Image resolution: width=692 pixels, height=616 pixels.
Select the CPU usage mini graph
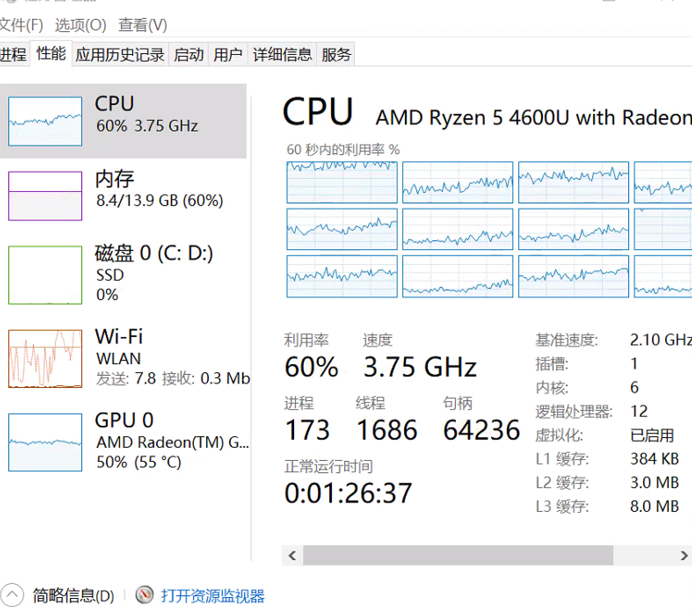point(45,121)
